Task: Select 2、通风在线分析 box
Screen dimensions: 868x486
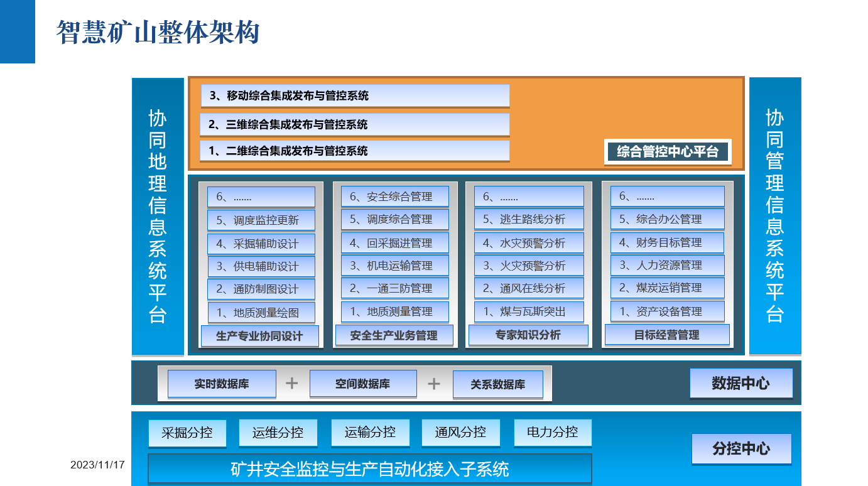Action: [x=529, y=289]
